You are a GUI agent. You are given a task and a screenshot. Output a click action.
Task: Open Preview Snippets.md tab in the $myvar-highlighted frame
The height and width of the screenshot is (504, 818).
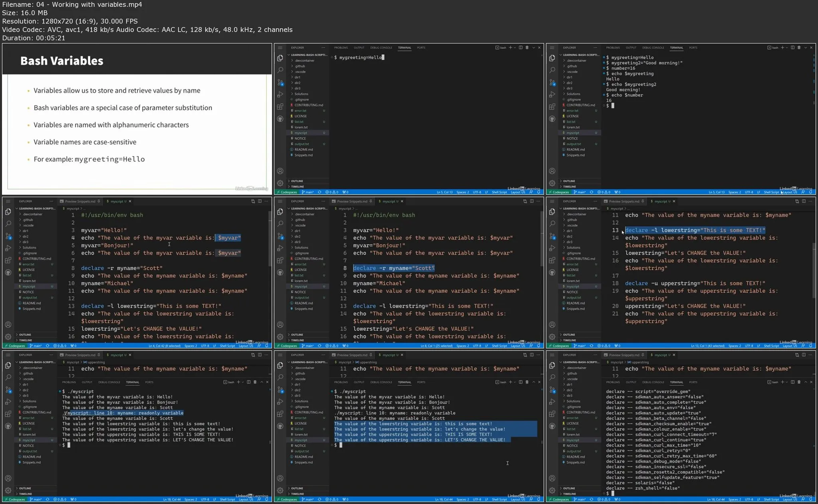(80, 201)
